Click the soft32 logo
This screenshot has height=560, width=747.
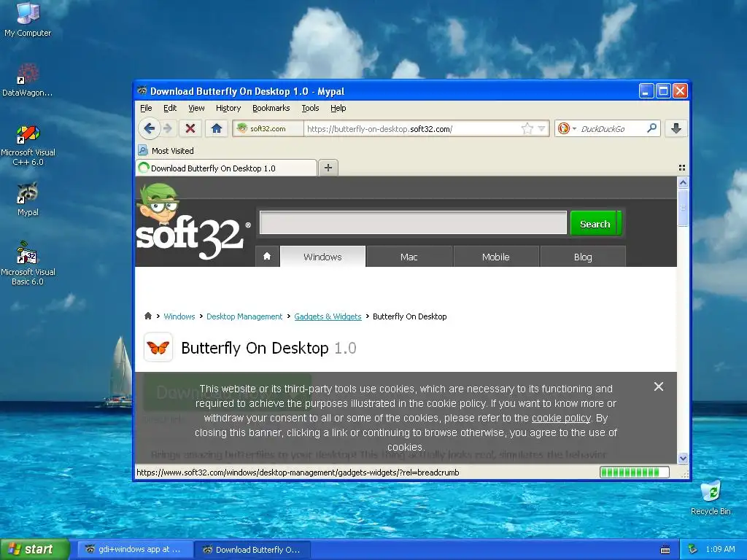[193, 223]
